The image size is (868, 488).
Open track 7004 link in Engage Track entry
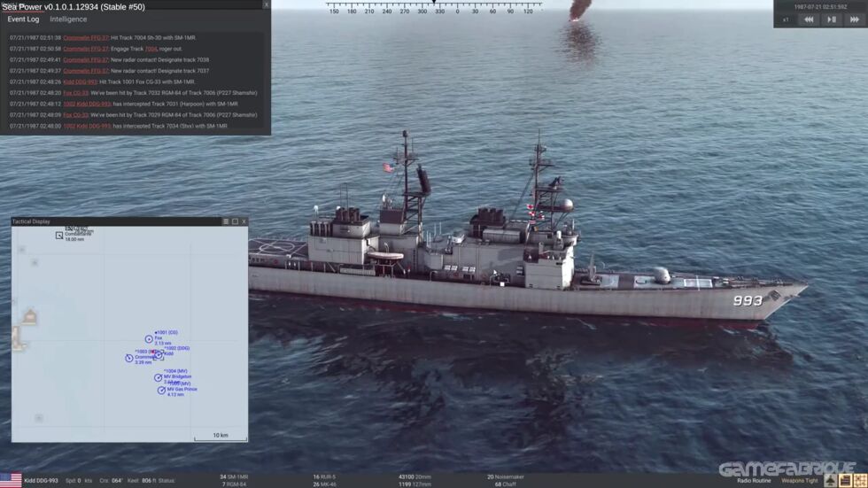tap(151, 49)
